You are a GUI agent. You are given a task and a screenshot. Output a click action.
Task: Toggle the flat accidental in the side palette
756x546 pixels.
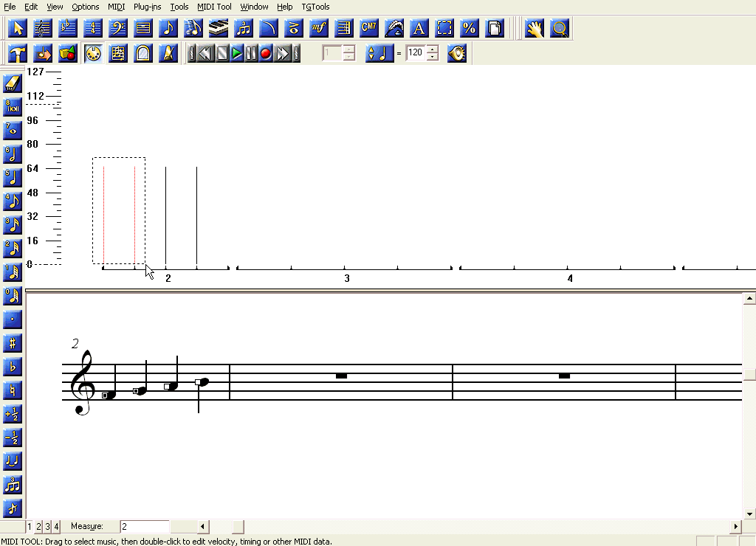pos(13,367)
